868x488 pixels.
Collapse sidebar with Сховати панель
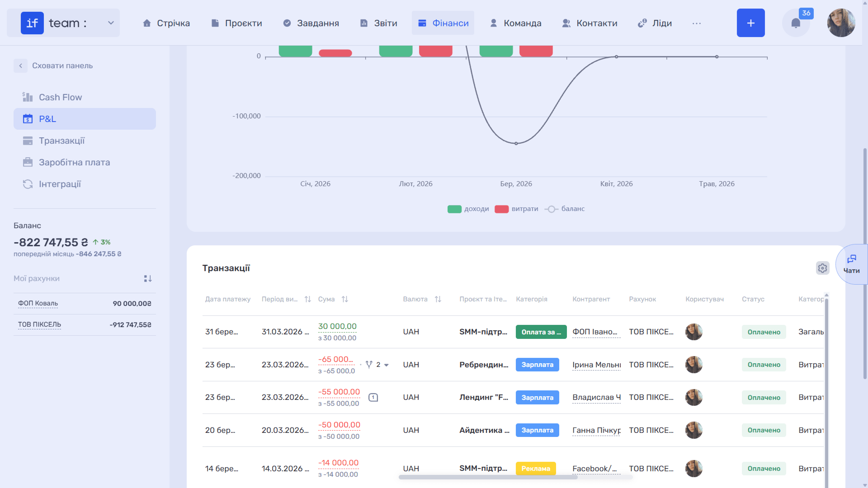pyautogui.click(x=53, y=66)
